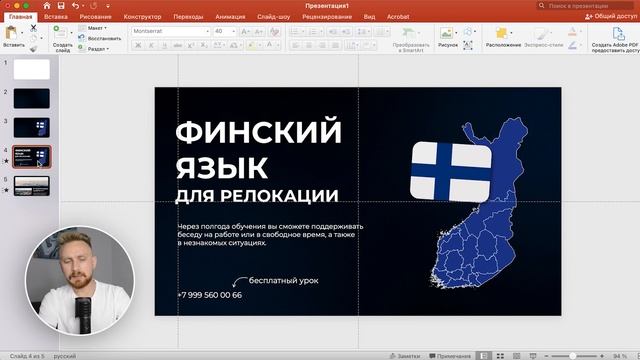This screenshot has width=640, height=360.
Task: Switch to the Анимация tab
Action: pyautogui.click(x=230, y=17)
